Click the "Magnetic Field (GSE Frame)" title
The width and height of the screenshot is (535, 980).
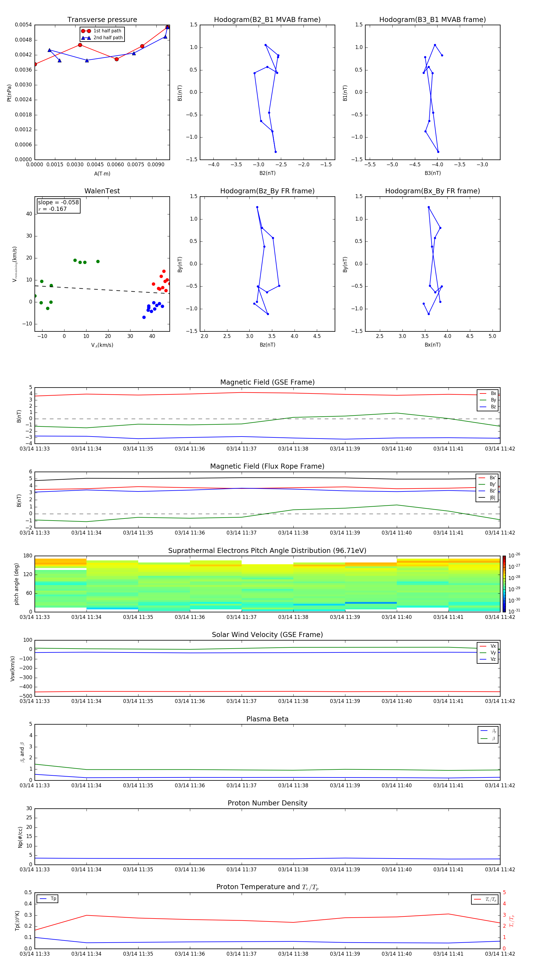tap(267, 382)
